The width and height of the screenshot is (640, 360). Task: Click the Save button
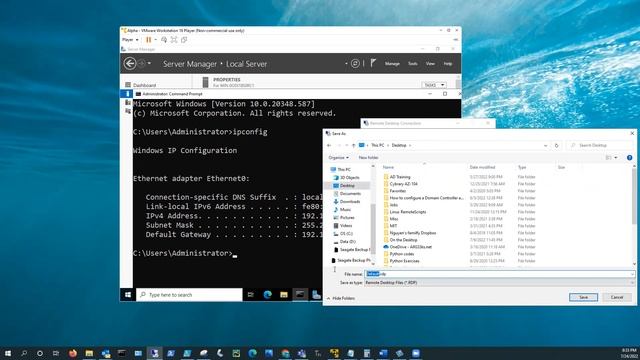point(583,297)
